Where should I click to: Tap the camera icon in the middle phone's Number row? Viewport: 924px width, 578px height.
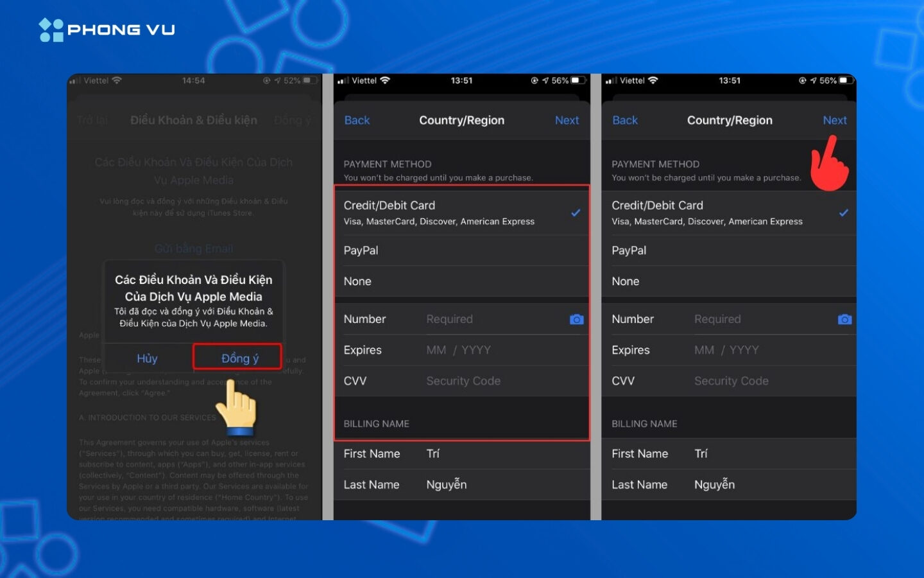577,319
